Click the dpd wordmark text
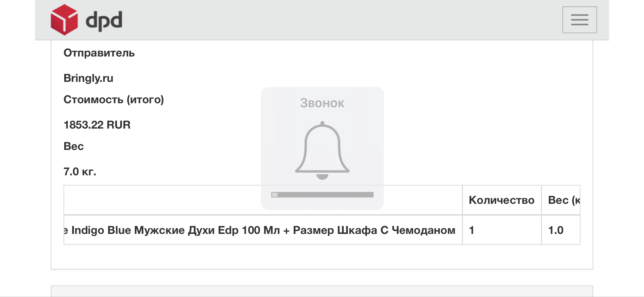Screen dimensions: 644x297 (x=104, y=21)
